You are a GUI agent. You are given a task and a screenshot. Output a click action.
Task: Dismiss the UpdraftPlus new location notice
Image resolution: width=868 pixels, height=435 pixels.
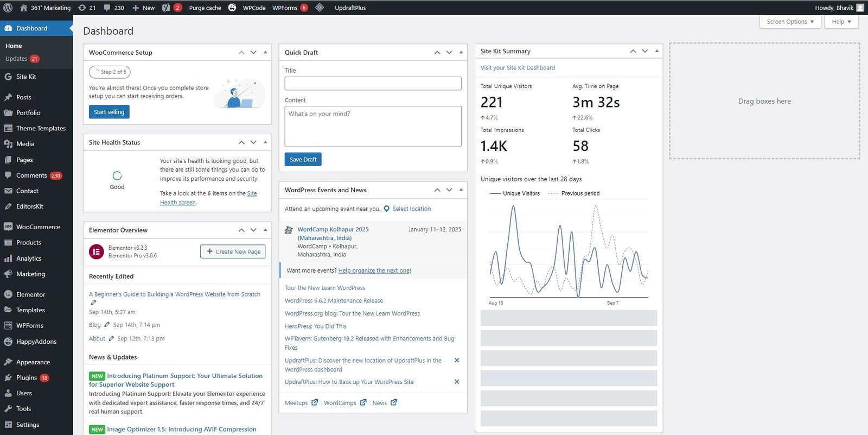coord(457,360)
